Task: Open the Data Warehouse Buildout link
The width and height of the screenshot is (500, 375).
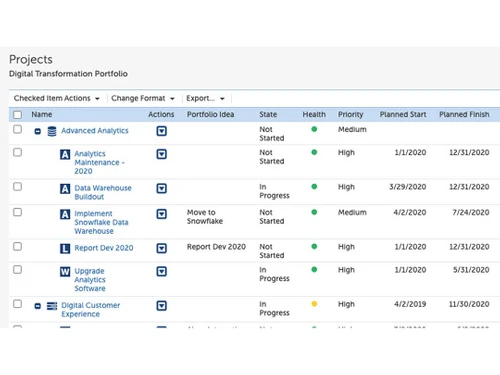Action: point(103,192)
